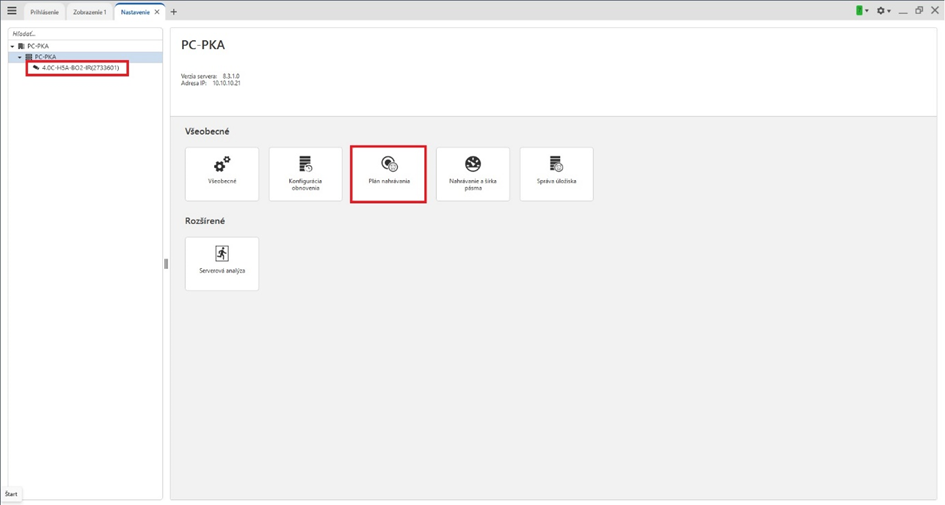Screen dimensions: 945x505
Task: Switch to the Zobrazenie 1 tab
Action: point(89,12)
